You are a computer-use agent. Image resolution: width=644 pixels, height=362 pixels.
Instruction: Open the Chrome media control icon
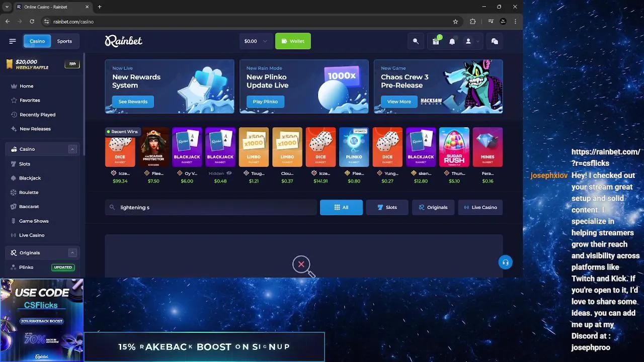pos(491,22)
